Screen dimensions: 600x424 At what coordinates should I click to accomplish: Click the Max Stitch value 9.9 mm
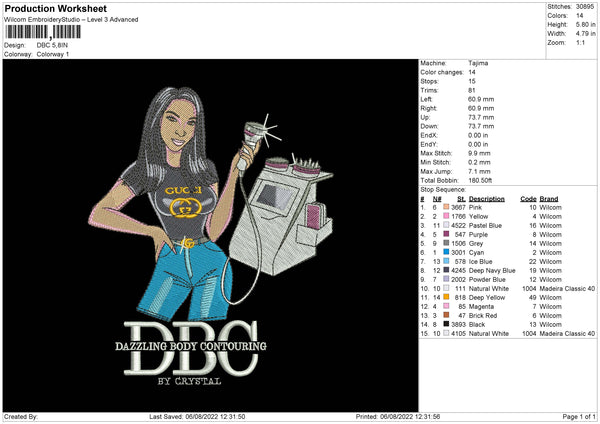(479, 153)
